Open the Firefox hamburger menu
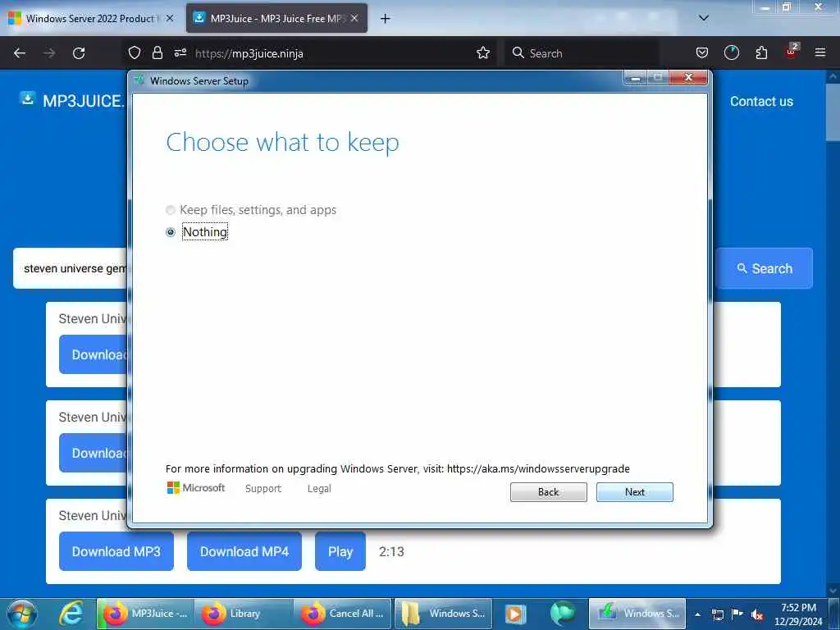The height and width of the screenshot is (630, 840). pos(820,52)
